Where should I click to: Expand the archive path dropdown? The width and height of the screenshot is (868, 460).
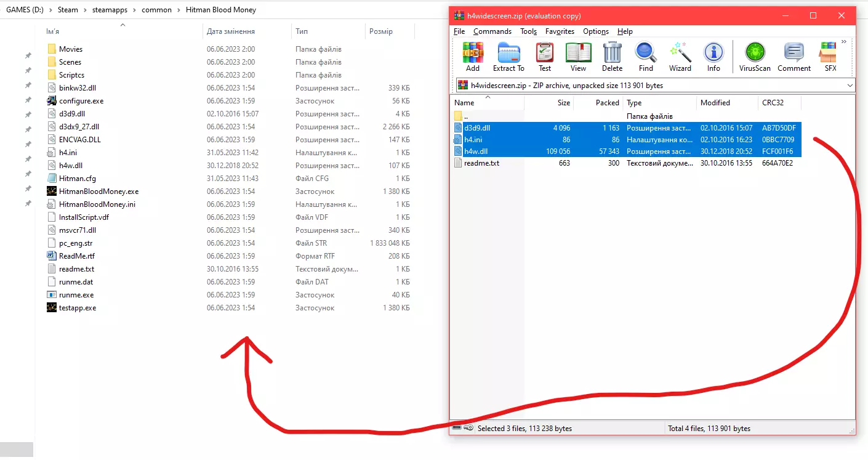850,86
